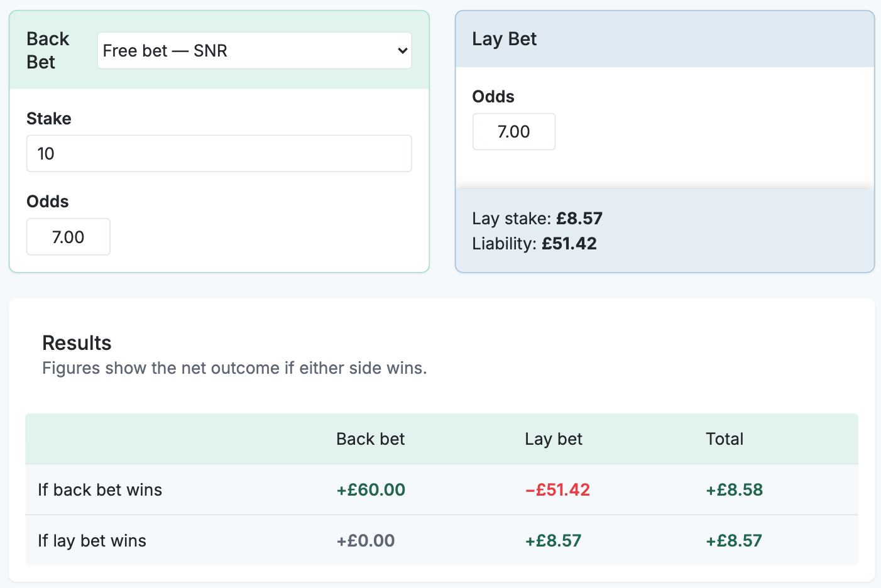
Task: Select the Liability £51.42 value
Action: point(569,244)
